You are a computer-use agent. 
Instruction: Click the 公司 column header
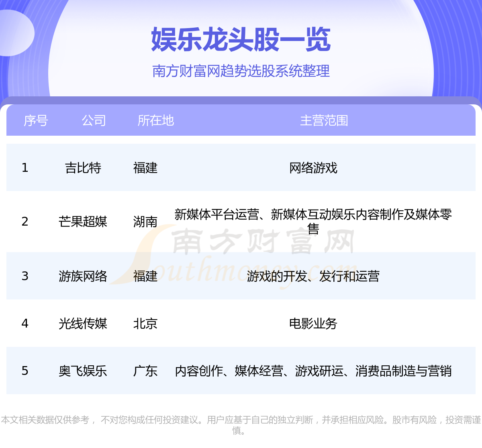click(94, 120)
